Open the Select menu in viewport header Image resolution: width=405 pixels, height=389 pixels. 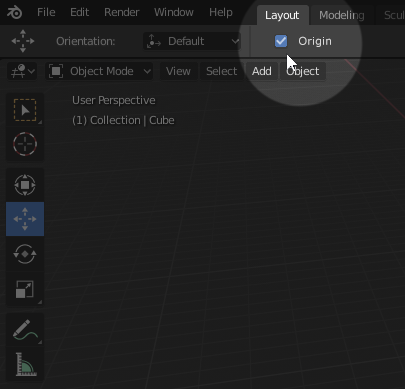pyautogui.click(x=222, y=71)
